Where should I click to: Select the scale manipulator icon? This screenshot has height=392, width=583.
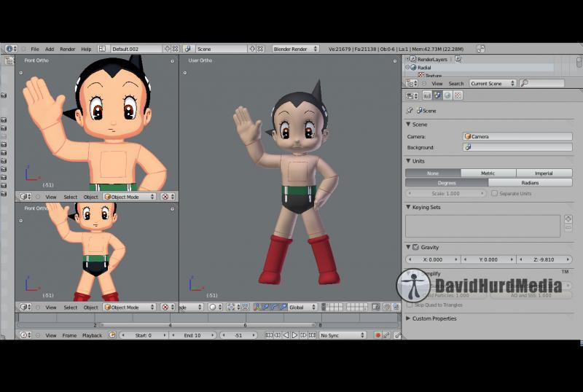pyautogui.click(x=283, y=307)
